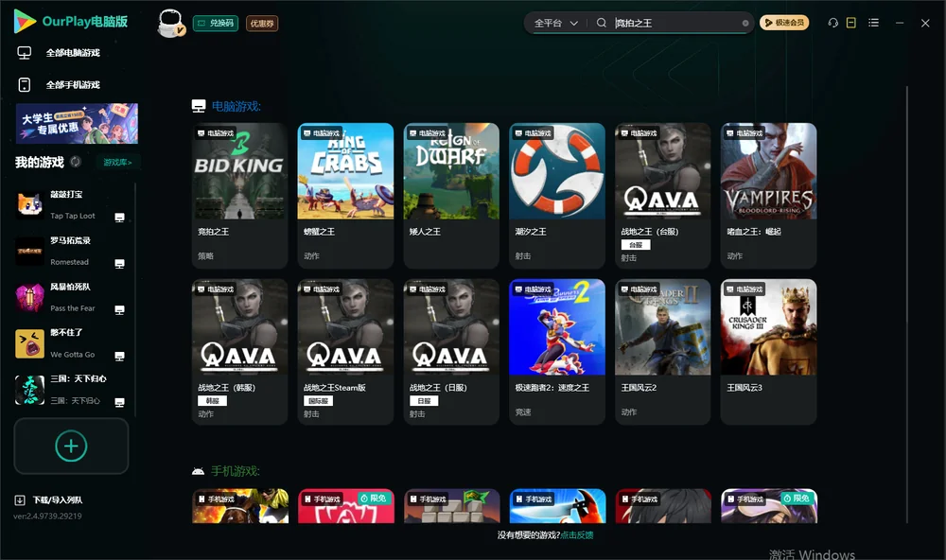The height and width of the screenshot is (560, 946).
Task: Open 下载/导入列表
Action: (49, 500)
